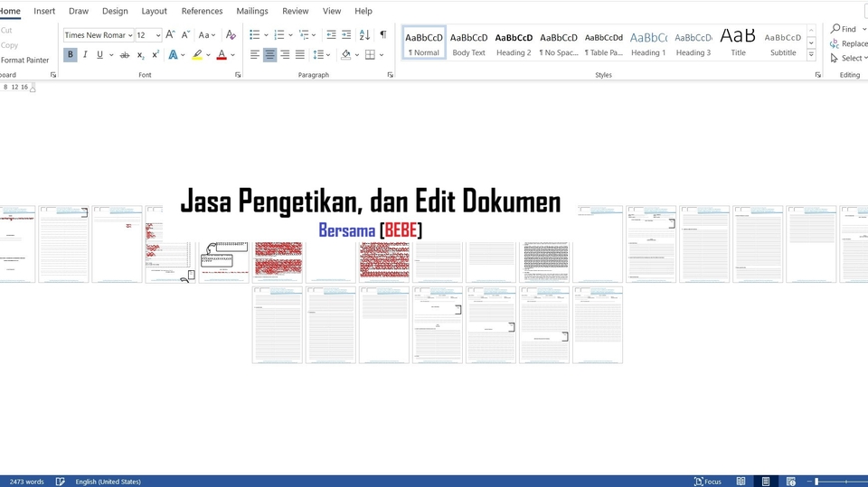Select Justify alignment
The image size is (868, 487).
(299, 55)
